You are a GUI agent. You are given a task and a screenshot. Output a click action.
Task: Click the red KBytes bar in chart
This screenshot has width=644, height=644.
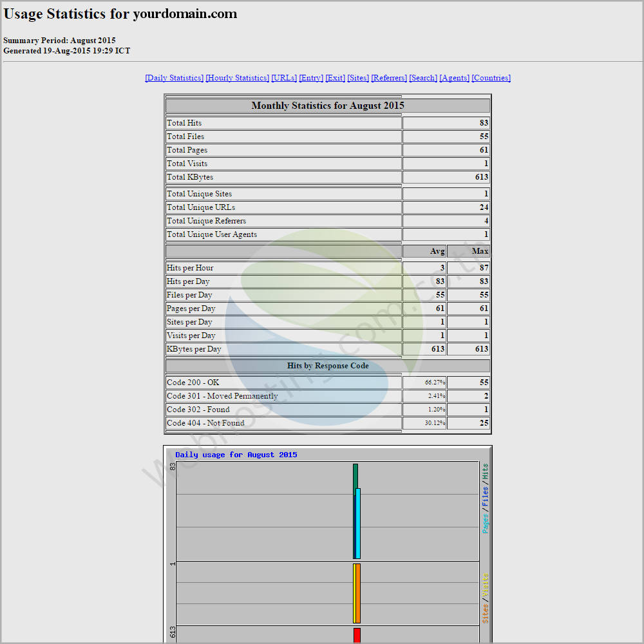(357, 636)
